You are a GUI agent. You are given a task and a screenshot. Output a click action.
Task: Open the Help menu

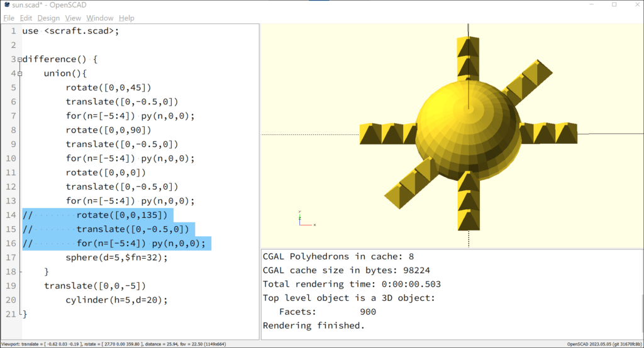tap(126, 18)
